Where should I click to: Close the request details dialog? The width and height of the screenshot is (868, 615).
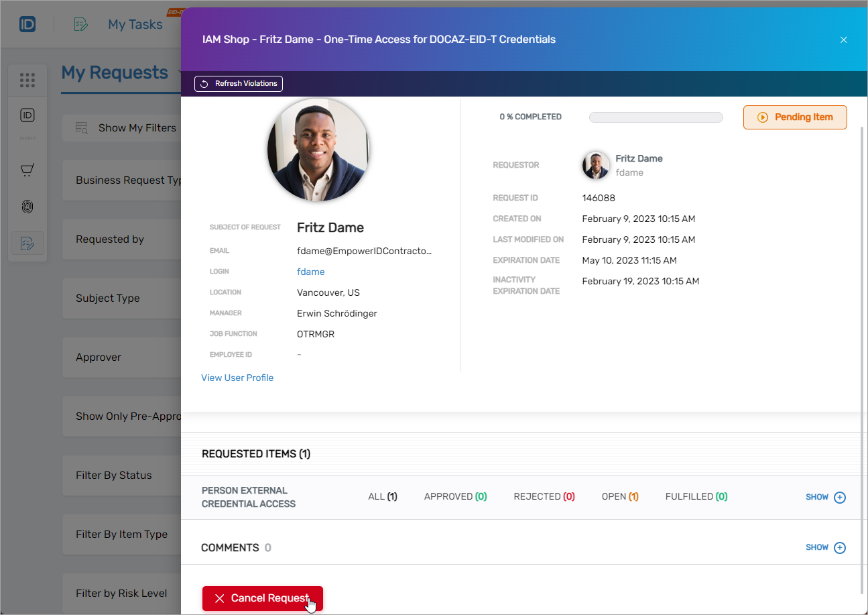pos(843,40)
